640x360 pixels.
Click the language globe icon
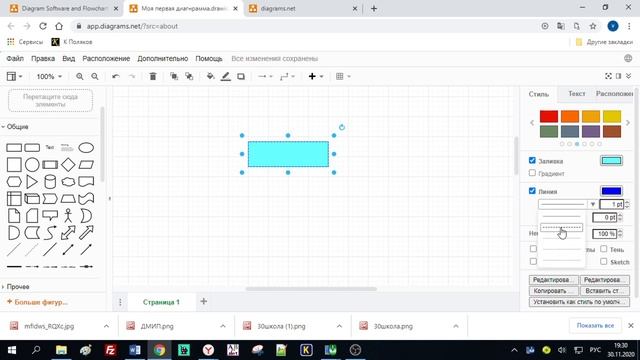click(628, 58)
